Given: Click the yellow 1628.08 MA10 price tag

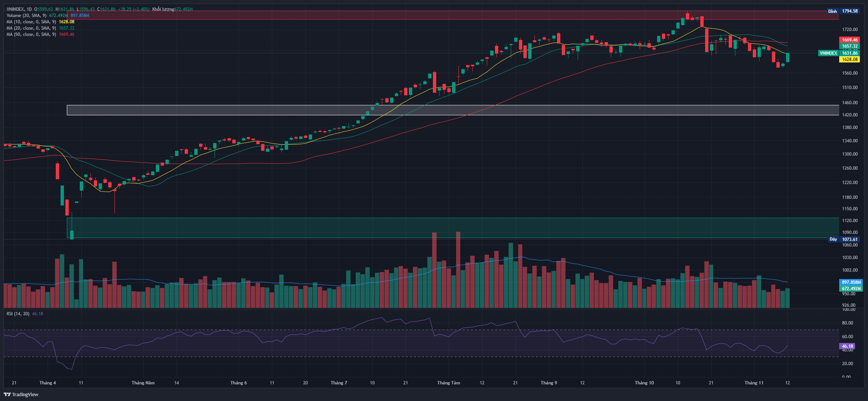Looking at the screenshot, I should 850,60.
